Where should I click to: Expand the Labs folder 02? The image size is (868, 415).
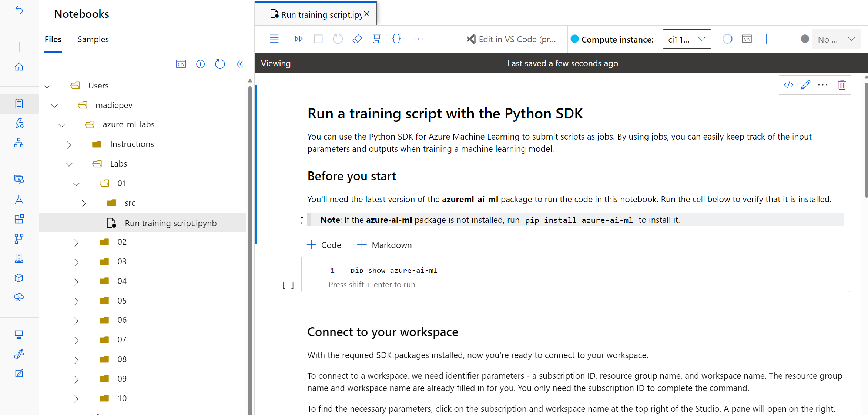click(77, 242)
